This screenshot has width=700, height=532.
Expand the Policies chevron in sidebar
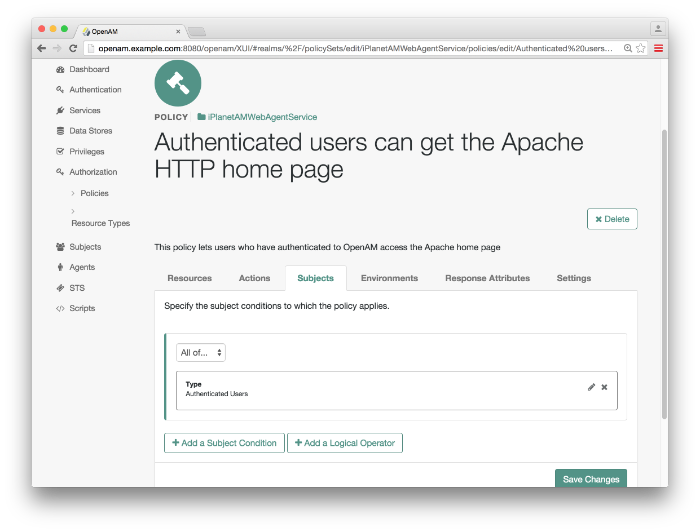[x=73, y=193]
